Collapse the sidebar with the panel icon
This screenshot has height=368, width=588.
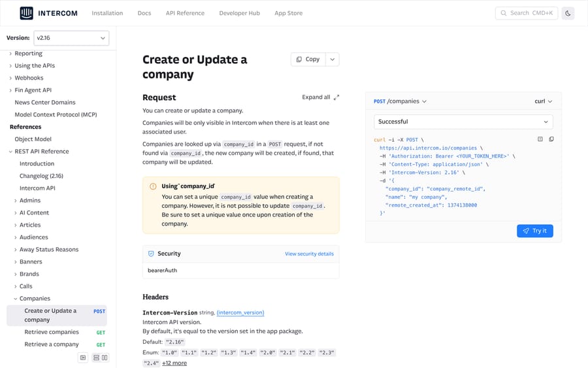point(83,358)
